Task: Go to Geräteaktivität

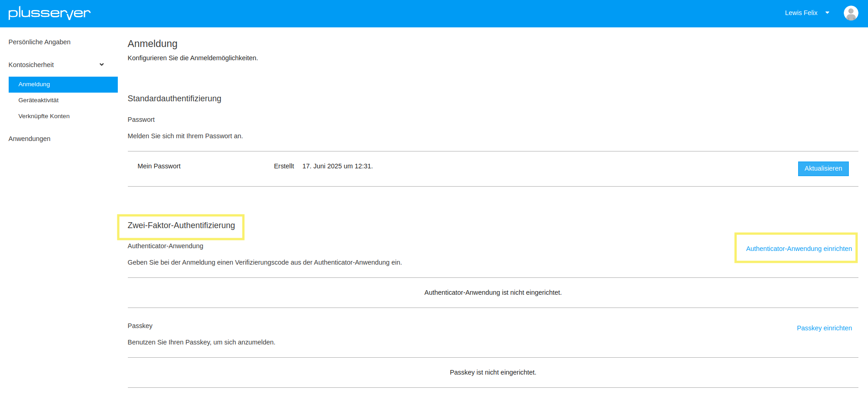Action: point(38,100)
